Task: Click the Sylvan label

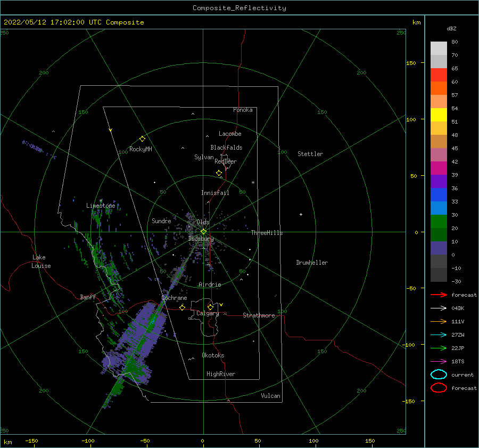Action: (x=204, y=157)
